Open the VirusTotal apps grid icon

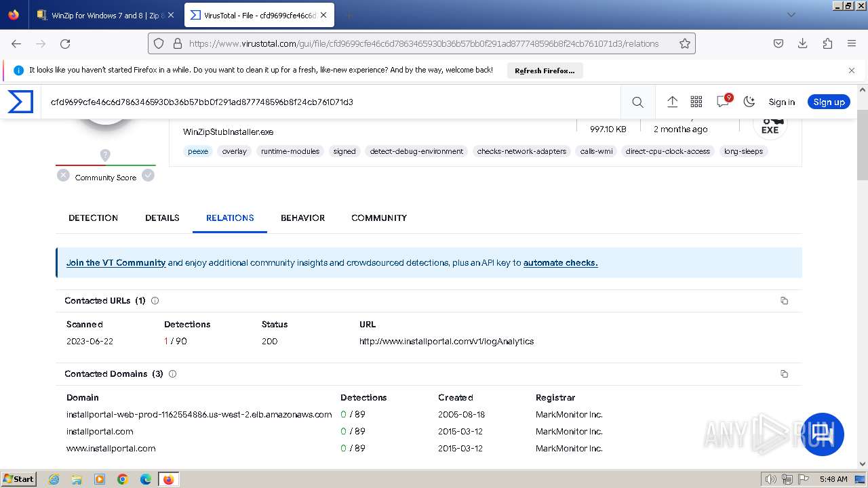pos(696,102)
